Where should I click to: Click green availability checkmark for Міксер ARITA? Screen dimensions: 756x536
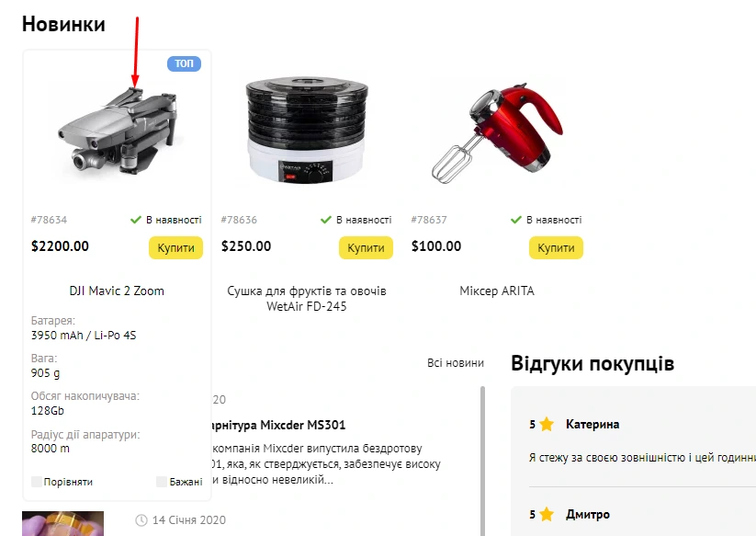pyautogui.click(x=516, y=220)
